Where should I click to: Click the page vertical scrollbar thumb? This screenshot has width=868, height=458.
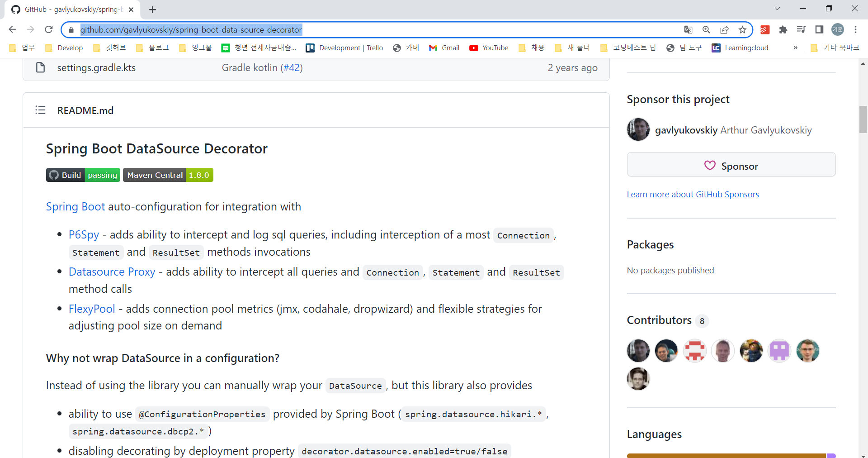click(863, 119)
